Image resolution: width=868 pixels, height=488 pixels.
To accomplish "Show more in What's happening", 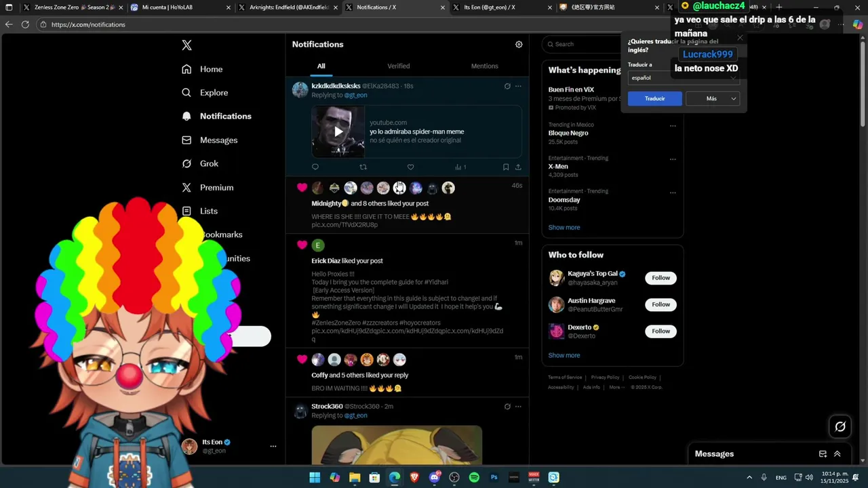I will pos(564,228).
